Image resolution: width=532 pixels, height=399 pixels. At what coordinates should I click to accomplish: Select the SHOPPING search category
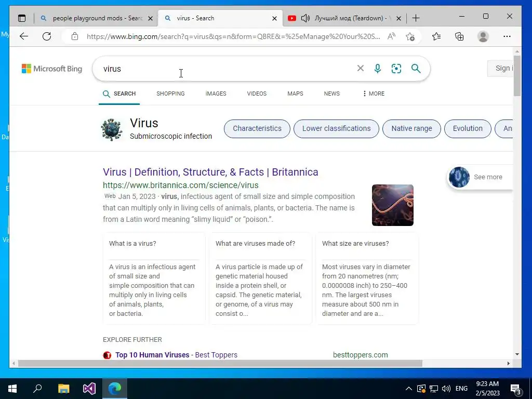170,94
